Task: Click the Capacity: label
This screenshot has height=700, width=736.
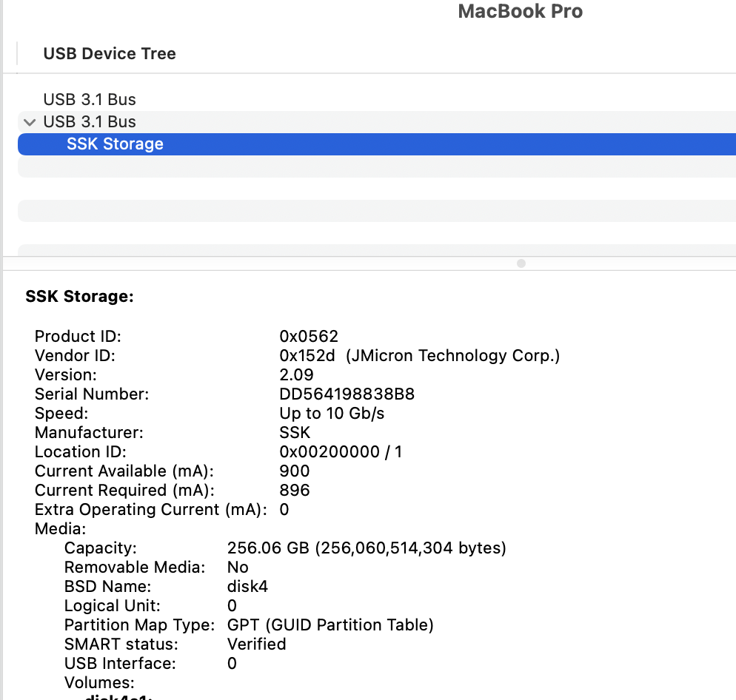Action: (x=101, y=548)
